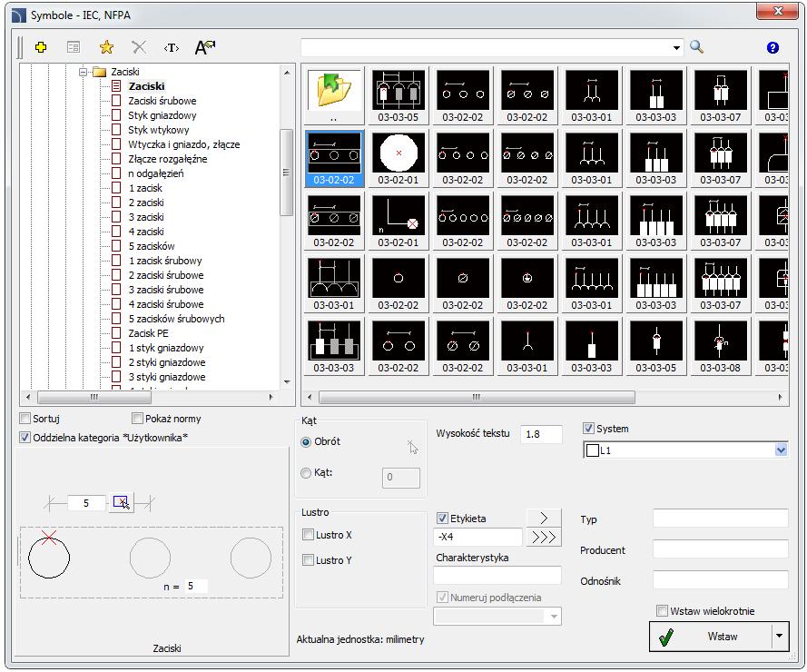This screenshot has width=807, height=672.
Task: Click the tree scroll down arrow
Action: tap(287, 382)
